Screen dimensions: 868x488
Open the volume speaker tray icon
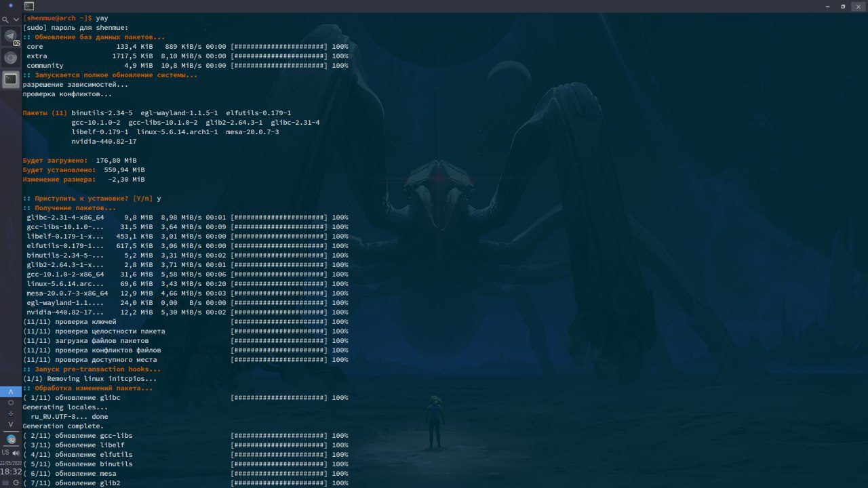tap(16, 452)
